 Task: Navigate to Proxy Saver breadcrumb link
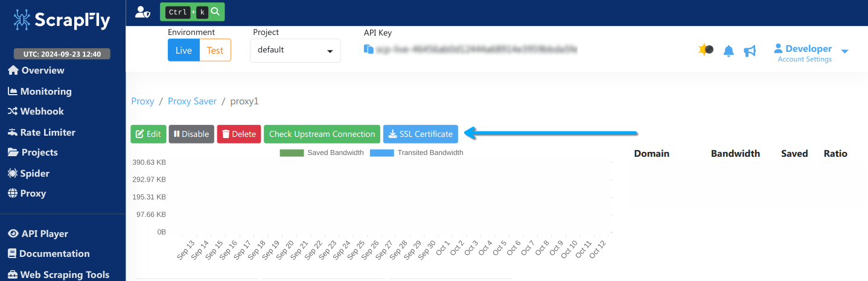pyautogui.click(x=192, y=101)
